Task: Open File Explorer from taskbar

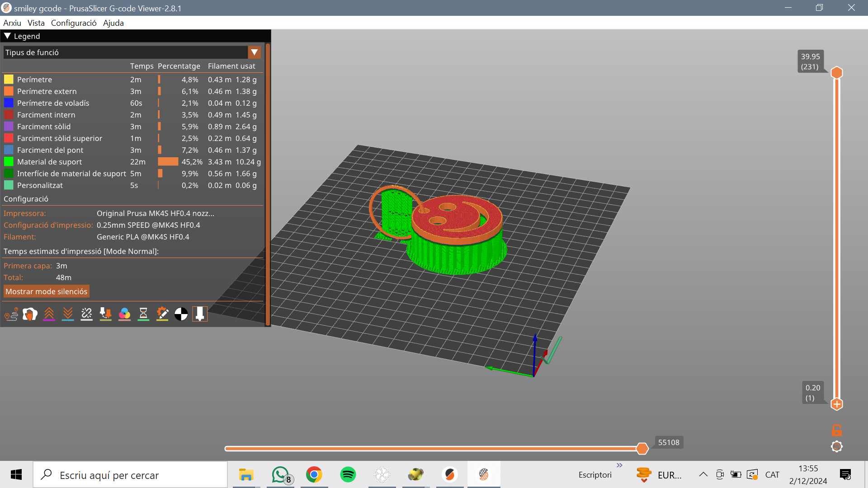Action: (x=246, y=475)
